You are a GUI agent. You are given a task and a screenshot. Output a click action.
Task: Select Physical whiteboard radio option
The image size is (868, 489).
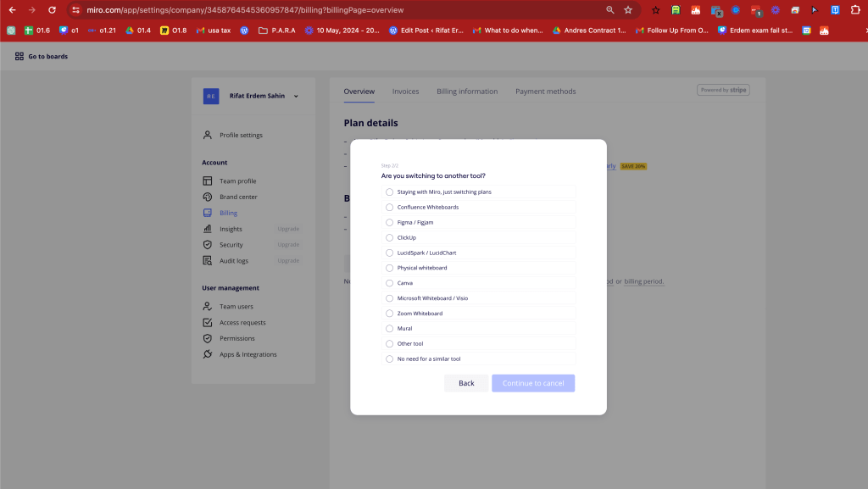coord(389,268)
